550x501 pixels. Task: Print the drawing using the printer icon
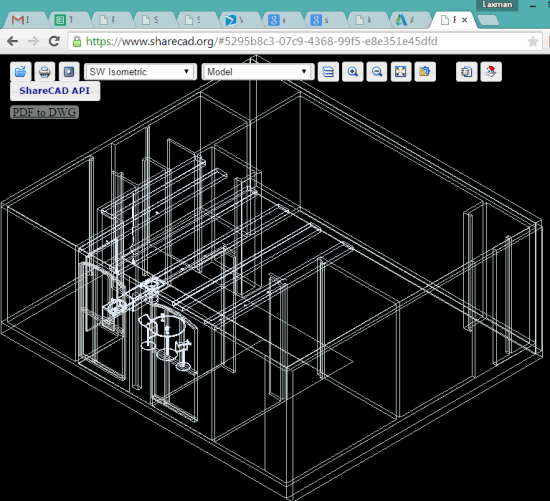45,72
